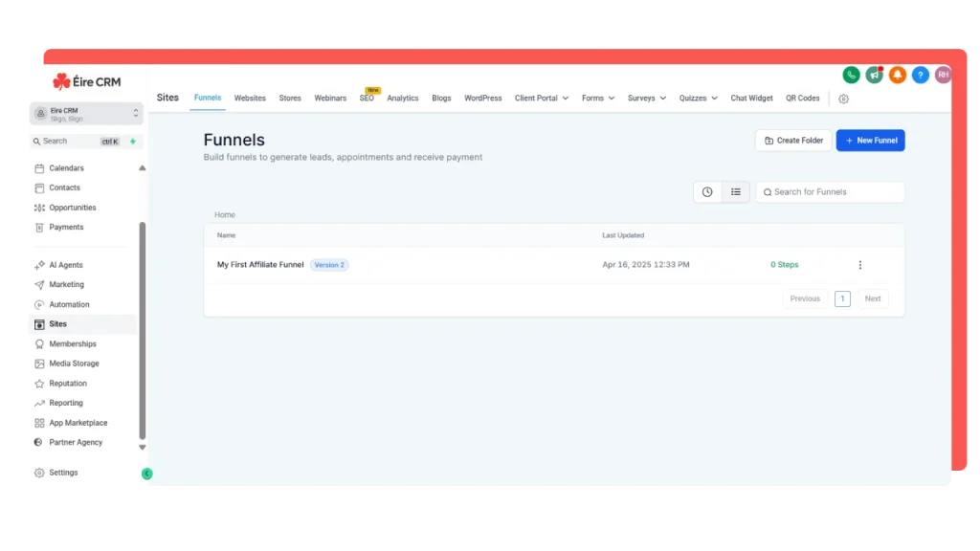Click the 'Apr 16, 2025 12:33 PM' date
This screenshot has height=551, width=980.
click(646, 265)
